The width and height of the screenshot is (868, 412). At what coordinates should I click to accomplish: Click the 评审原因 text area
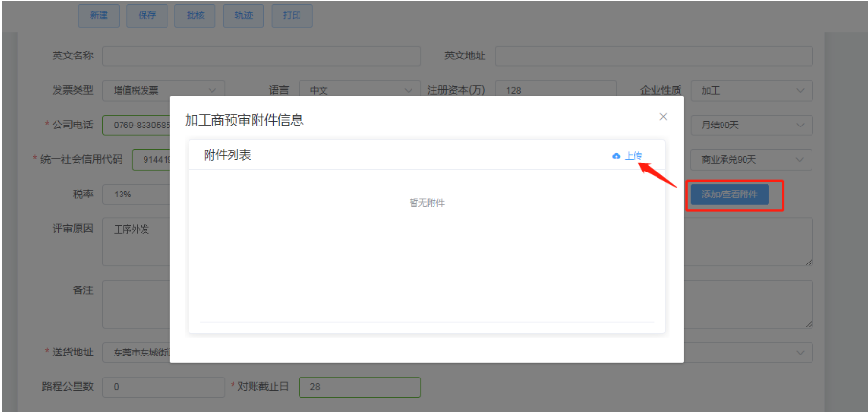(x=137, y=241)
